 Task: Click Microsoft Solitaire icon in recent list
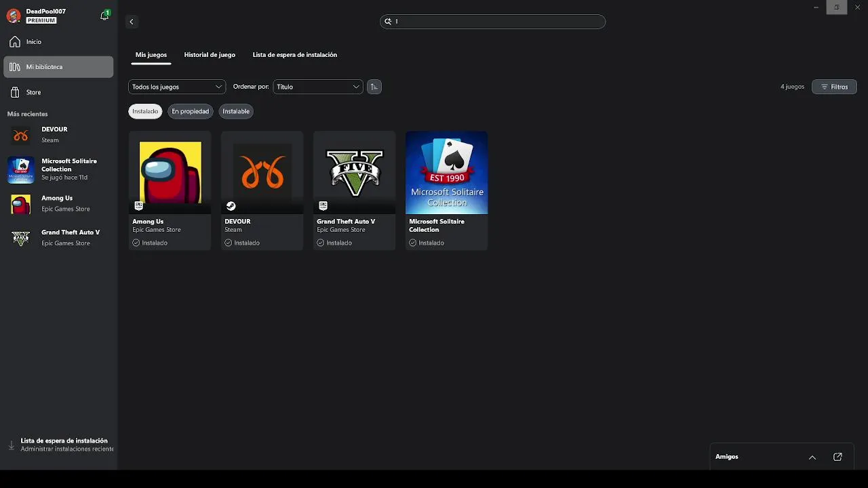pyautogui.click(x=20, y=169)
